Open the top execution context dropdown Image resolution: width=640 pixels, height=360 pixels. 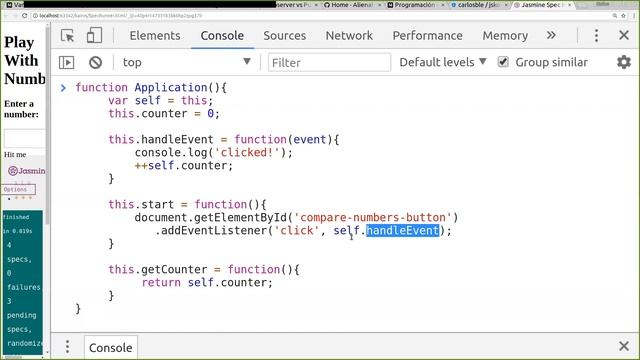pos(187,62)
